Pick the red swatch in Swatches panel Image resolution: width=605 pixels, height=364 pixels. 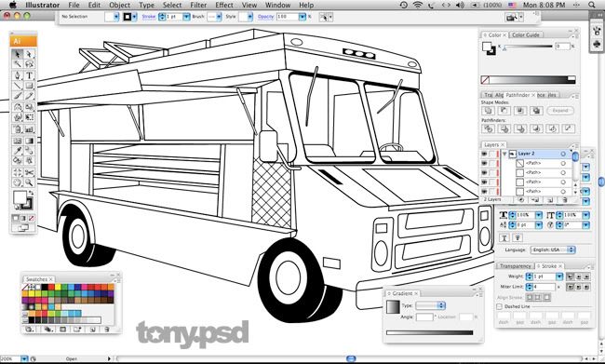point(51,287)
